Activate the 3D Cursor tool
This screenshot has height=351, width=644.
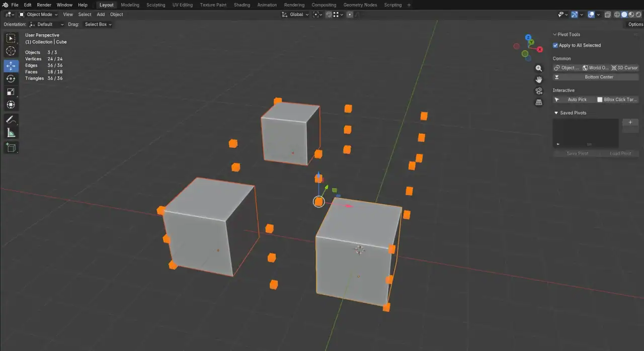(x=11, y=51)
